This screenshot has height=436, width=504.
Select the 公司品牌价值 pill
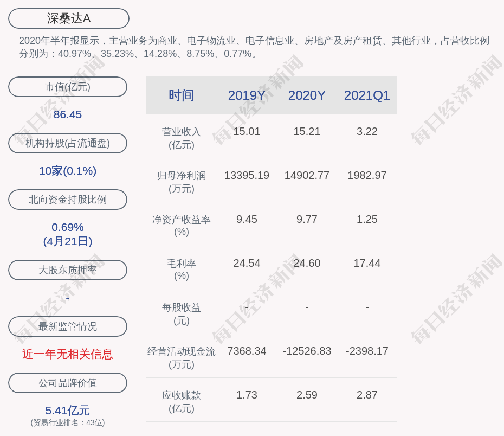[x=68, y=383]
